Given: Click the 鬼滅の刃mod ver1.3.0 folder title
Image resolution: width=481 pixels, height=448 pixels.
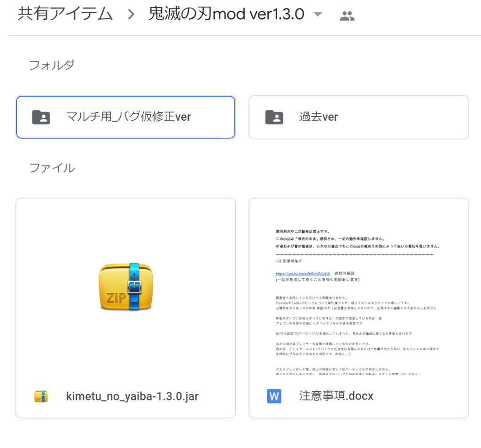Looking at the screenshot, I should click(226, 14).
